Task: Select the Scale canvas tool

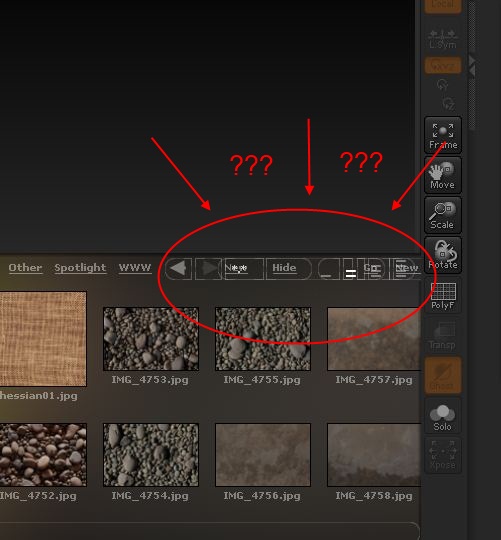Action: [x=443, y=215]
